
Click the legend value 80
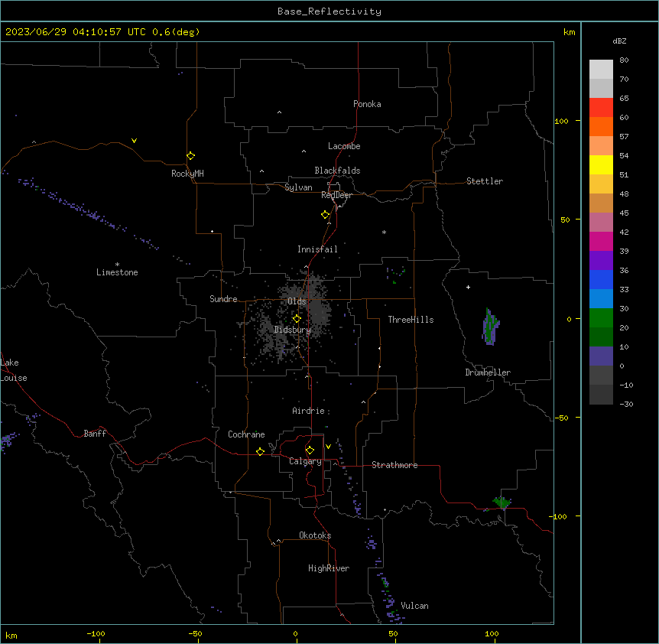(x=624, y=60)
